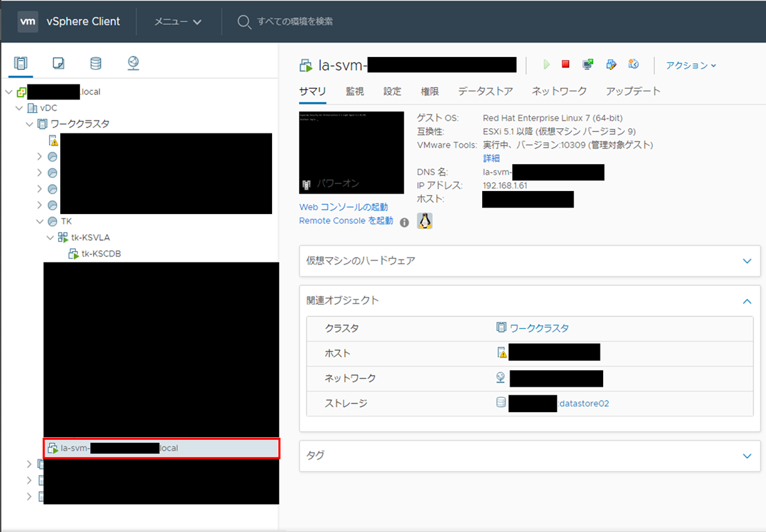Click Web コンソールの起動 link

point(343,207)
